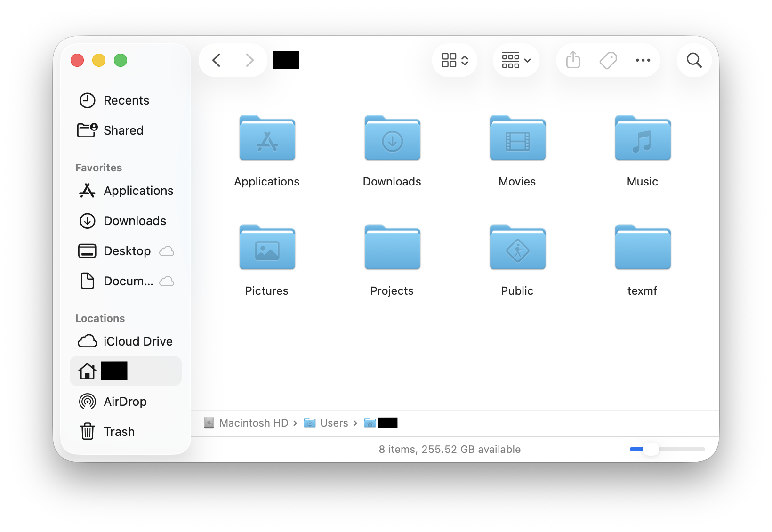Select the home folder sidebar item
Image resolution: width=772 pixels, height=532 pixels.
coord(126,371)
